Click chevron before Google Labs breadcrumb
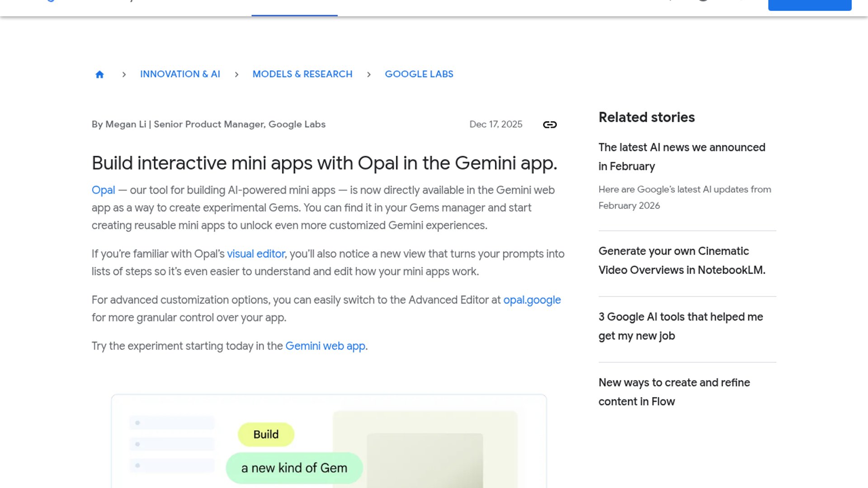 tap(369, 75)
